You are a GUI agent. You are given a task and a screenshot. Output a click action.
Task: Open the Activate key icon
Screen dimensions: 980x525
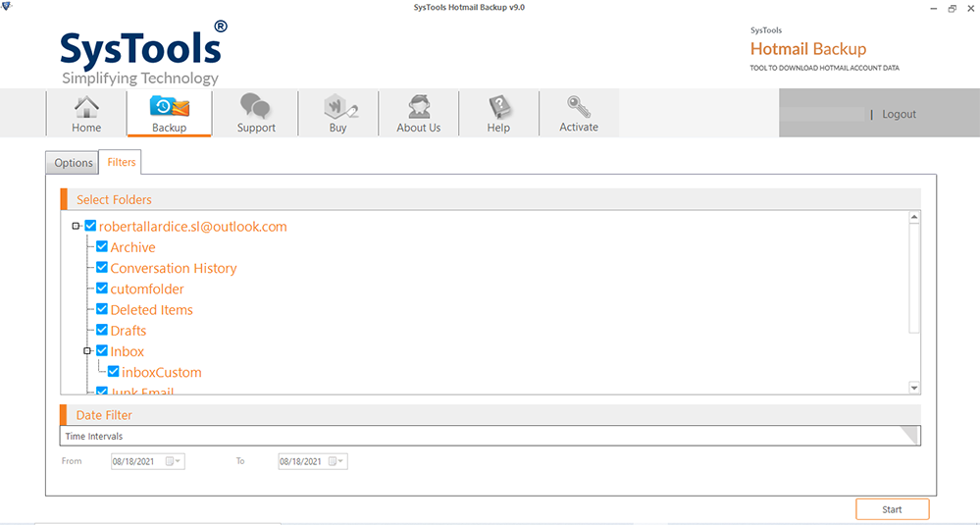point(580,106)
